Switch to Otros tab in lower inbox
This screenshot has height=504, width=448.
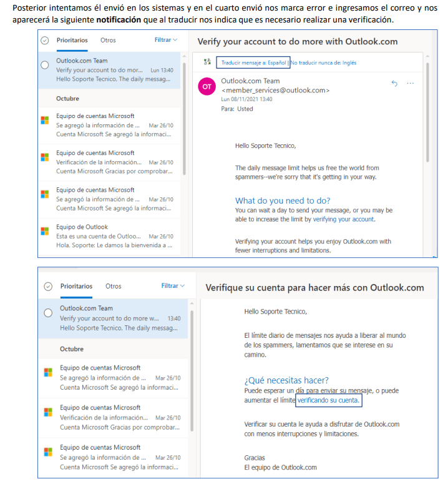(114, 286)
